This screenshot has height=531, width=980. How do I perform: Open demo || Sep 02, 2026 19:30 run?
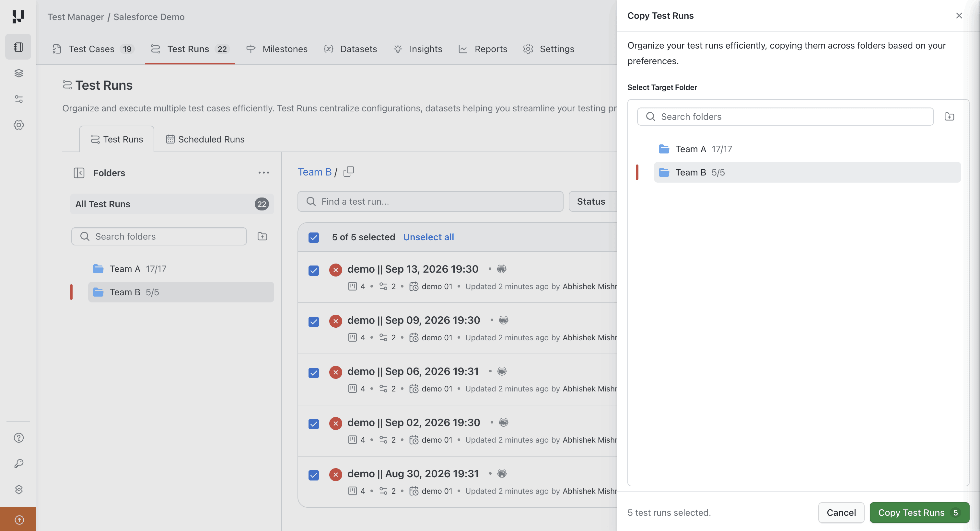pyautogui.click(x=414, y=422)
